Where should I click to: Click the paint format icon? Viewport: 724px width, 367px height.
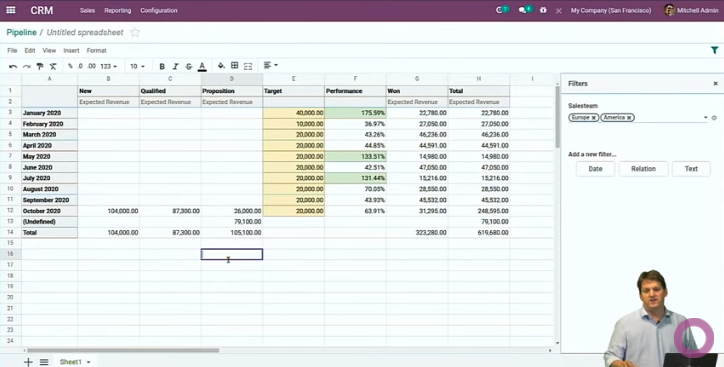40,66
